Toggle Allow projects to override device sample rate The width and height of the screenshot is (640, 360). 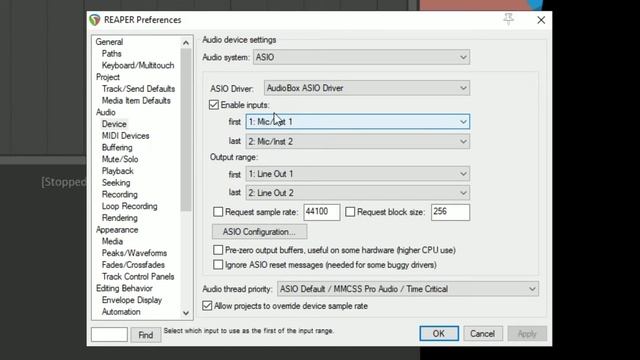207,306
